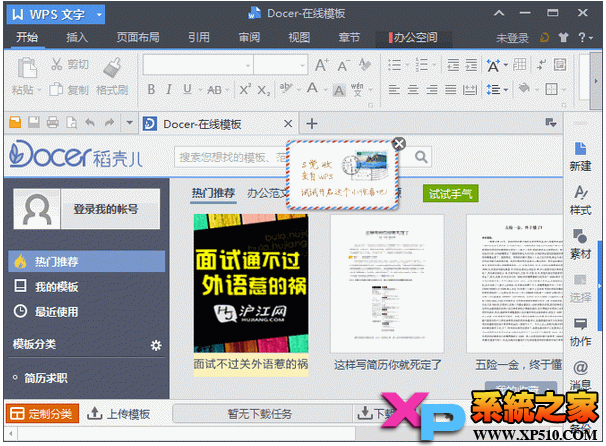
Task: Toggle Italic formatting
Action: 169,90
